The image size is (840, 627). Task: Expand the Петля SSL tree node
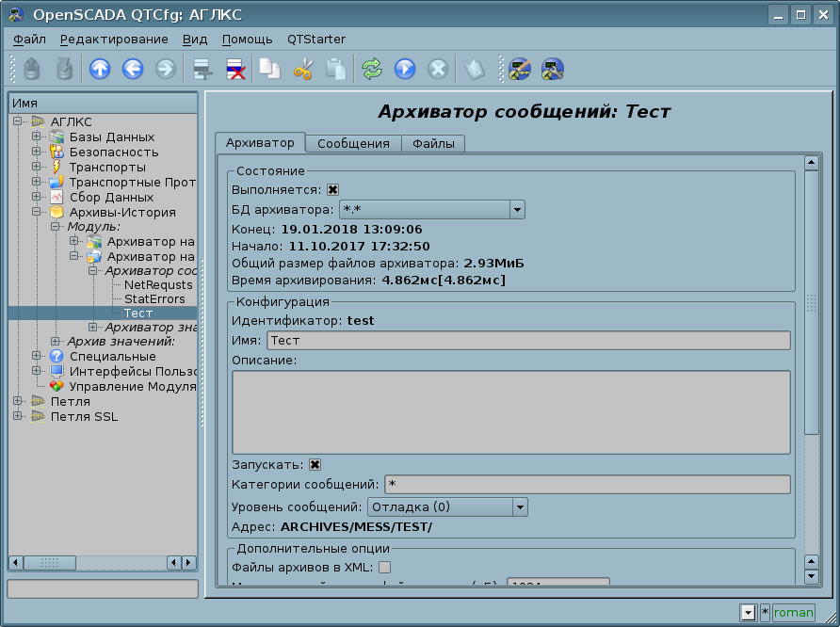pyautogui.click(x=18, y=415)
